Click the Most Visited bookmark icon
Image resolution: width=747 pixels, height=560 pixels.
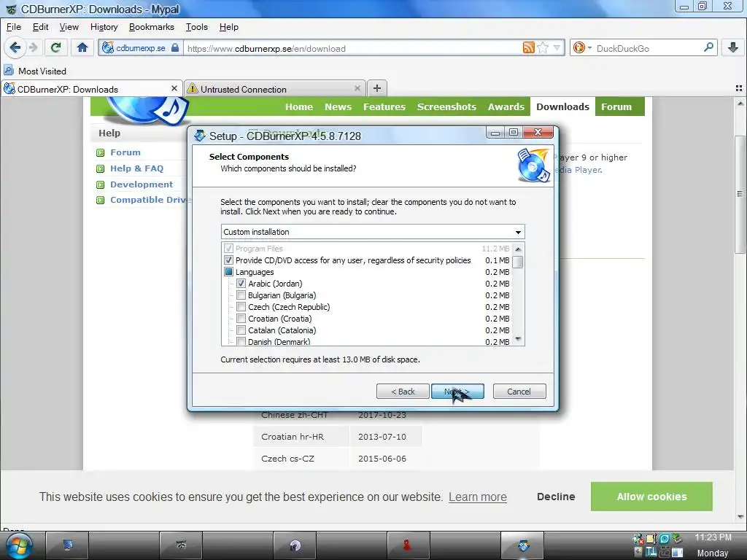point(9,71)
